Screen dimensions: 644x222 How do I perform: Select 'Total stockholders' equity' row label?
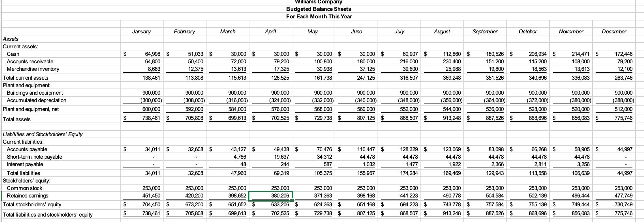32,204
